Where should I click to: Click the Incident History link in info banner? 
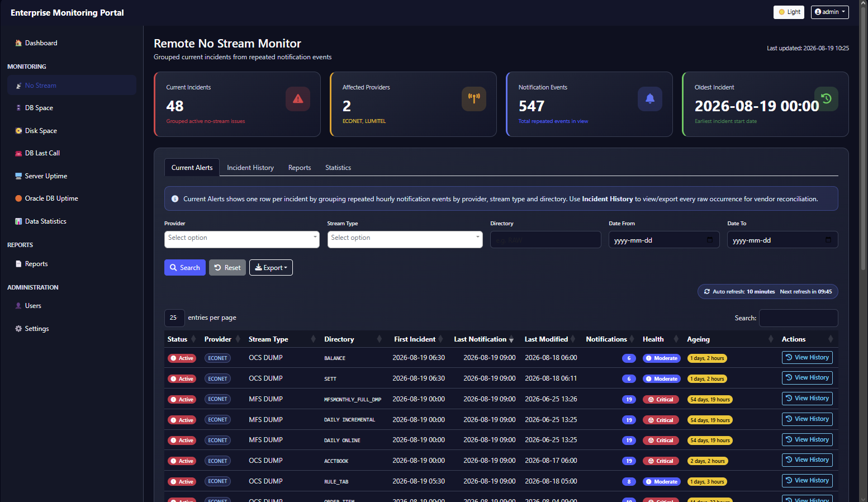(x=608, y=199)
